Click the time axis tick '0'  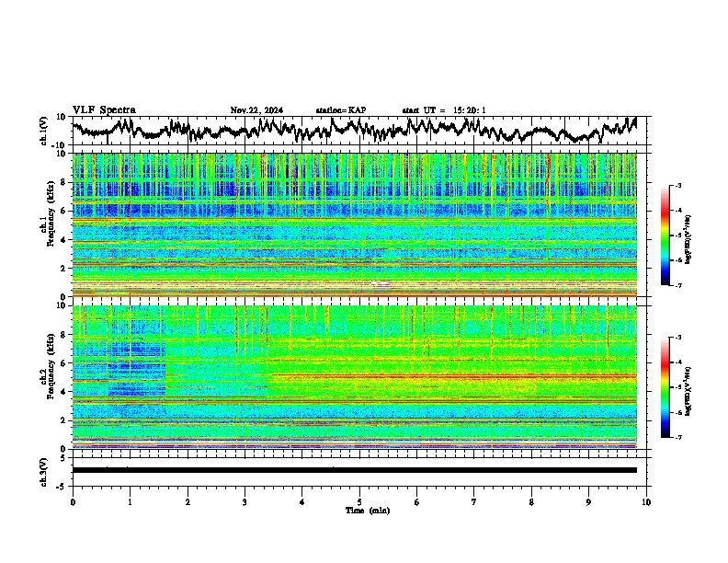tap(73, 502)
